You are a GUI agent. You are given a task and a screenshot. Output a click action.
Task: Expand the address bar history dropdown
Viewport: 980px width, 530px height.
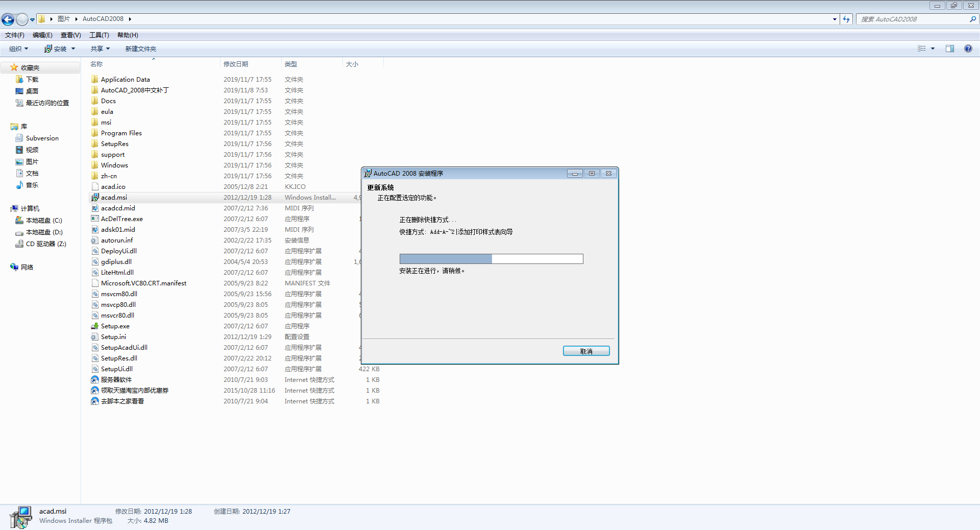point(835,19)
